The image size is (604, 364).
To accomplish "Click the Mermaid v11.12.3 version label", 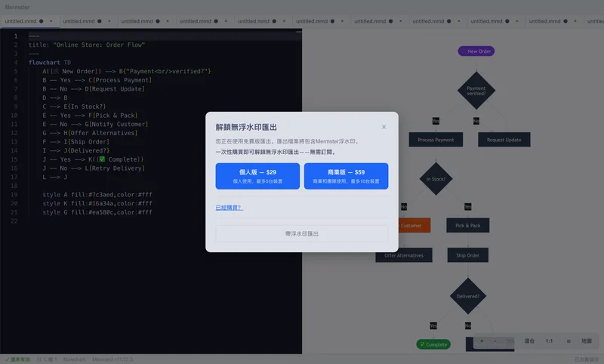I will click(112, 359).
